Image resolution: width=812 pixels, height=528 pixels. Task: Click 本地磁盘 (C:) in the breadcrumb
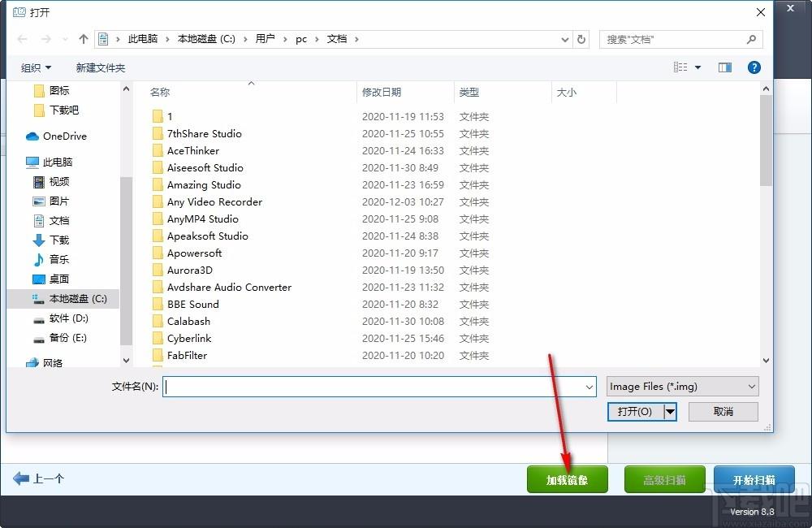(206, 39)
